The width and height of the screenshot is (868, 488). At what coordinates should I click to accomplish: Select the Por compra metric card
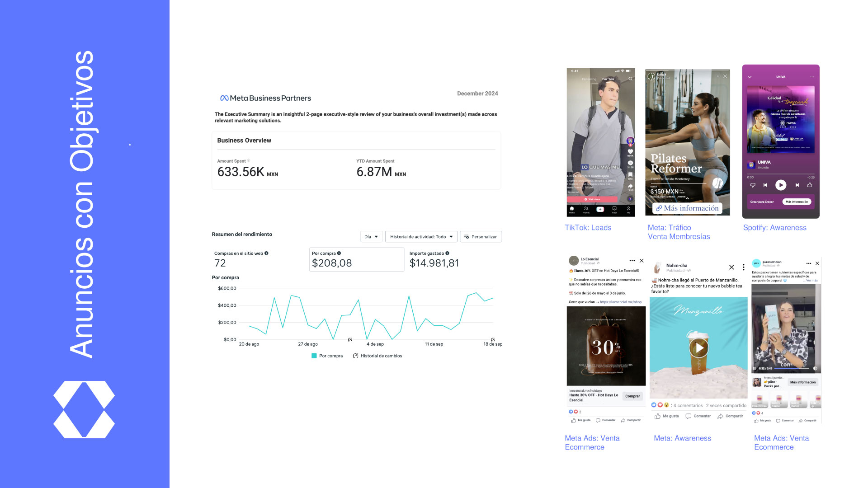click(x=356, y=259)
